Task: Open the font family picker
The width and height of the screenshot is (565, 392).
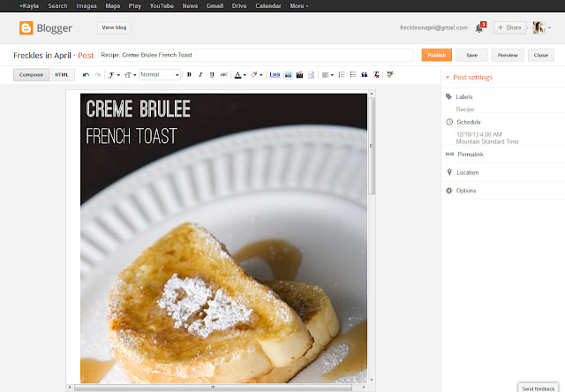Action: [x=114, y=75]
